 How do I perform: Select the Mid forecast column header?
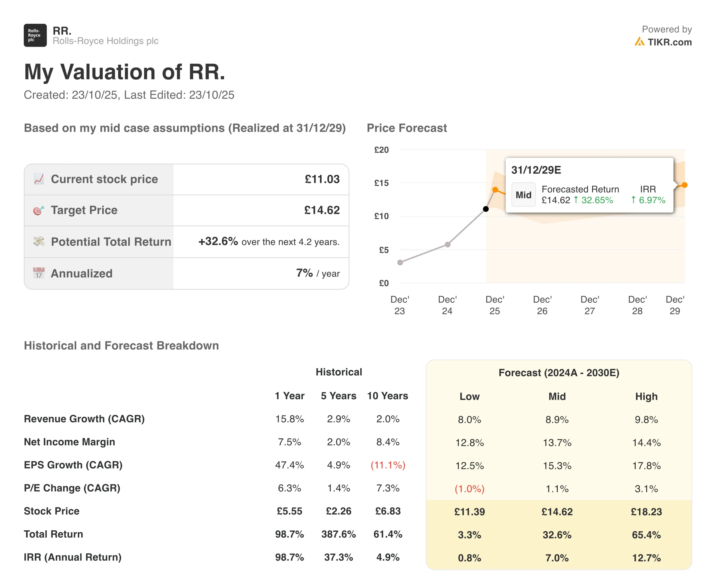[x=557, y=396]
